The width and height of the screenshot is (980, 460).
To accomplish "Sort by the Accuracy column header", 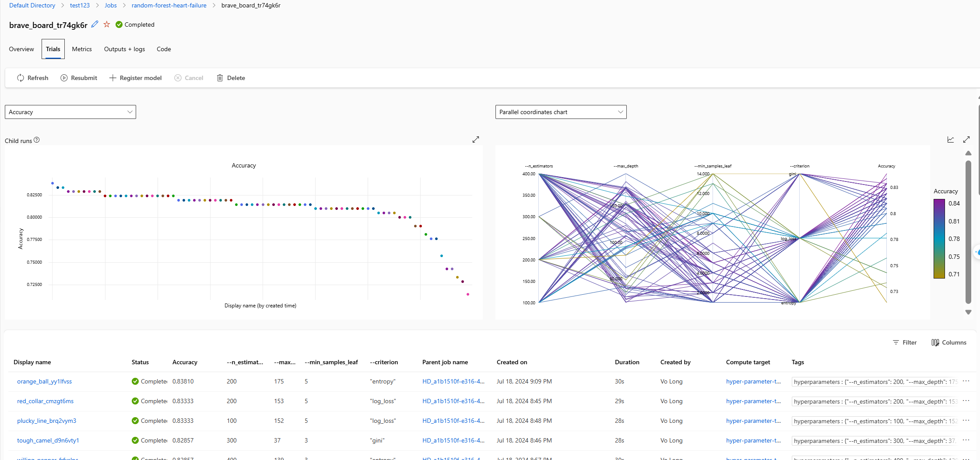I will pos(185,362).
